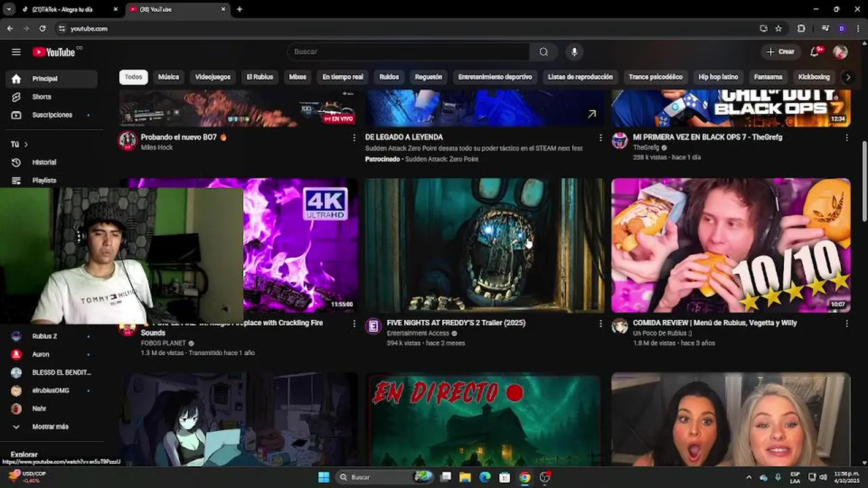This screenshot has width=868, height=488.
Task: Bookmark this page with star icon
Action: coord(778,28)
